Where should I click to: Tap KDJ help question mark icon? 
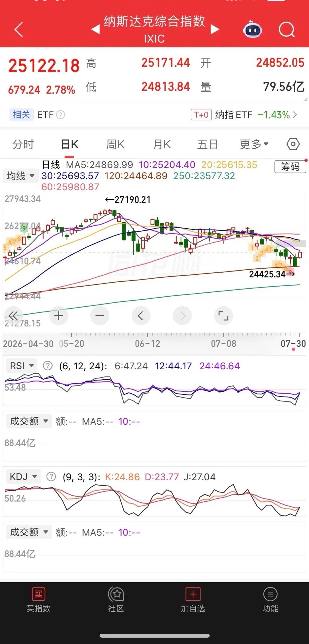click(x=51, y=477)
